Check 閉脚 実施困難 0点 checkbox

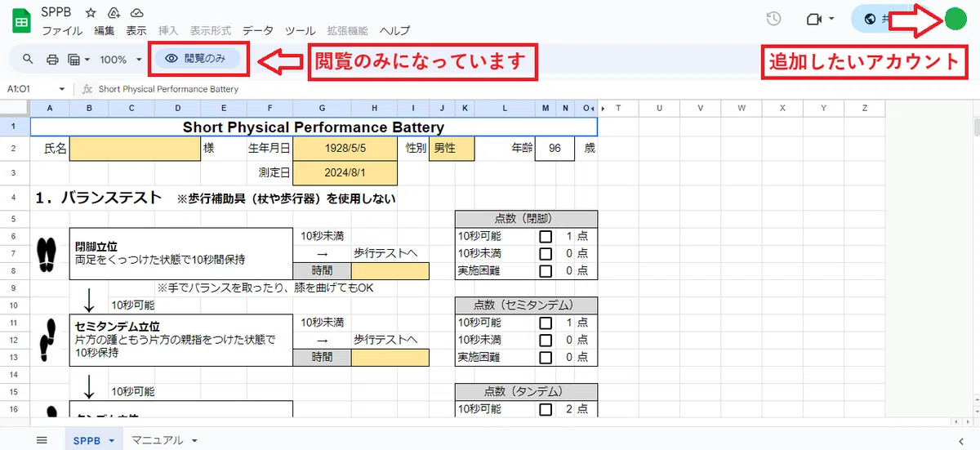click(546, 270)
